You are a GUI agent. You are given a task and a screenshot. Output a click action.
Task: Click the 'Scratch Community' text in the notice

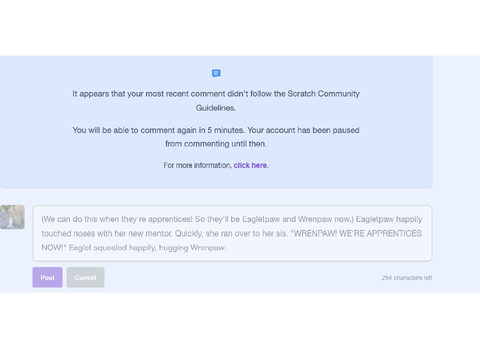pos(323,94)
